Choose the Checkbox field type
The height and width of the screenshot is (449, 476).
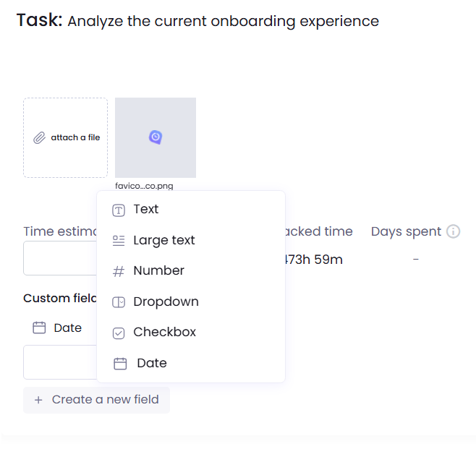[164, 332]
